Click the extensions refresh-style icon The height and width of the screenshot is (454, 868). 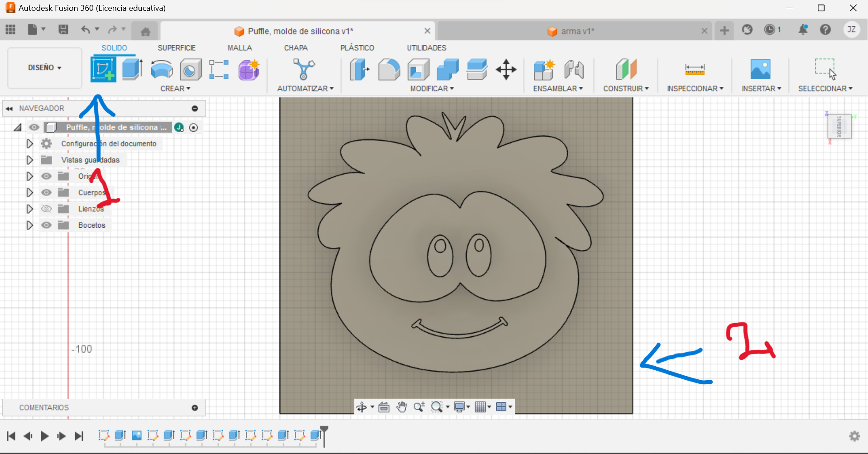[x=747, y=30]
